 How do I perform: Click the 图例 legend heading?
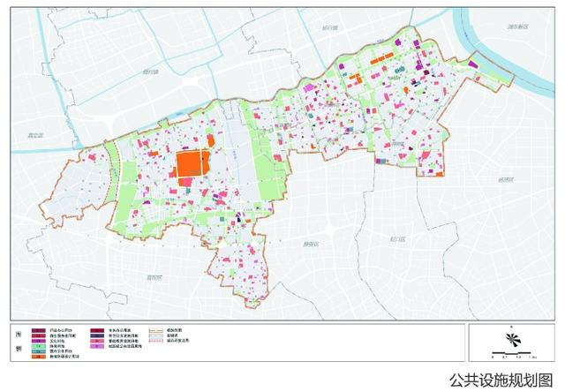coord(19,341)
